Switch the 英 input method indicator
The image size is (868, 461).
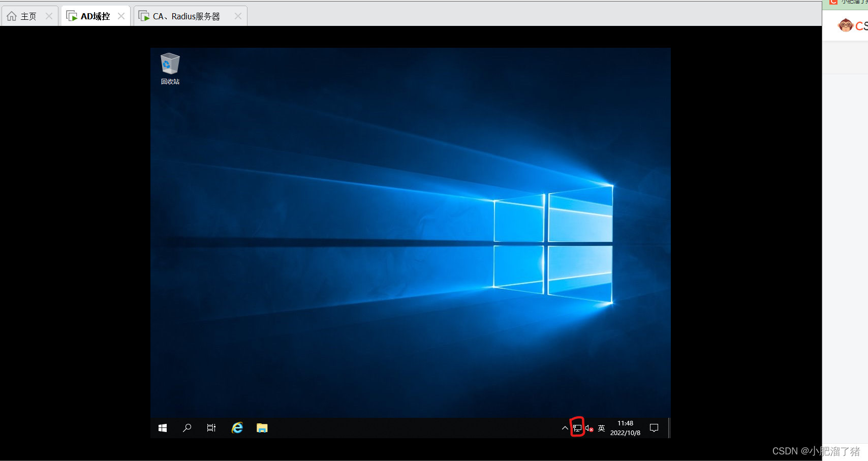coord(602,428)
